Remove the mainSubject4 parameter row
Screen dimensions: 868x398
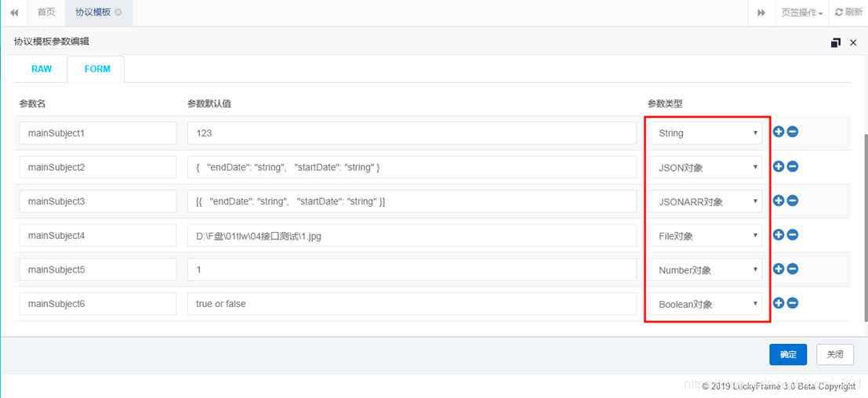(792, 235)
